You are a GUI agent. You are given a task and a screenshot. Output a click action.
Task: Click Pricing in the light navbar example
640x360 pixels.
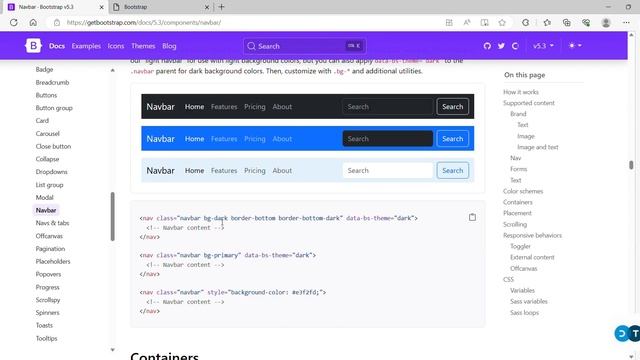tap(255, 171)
